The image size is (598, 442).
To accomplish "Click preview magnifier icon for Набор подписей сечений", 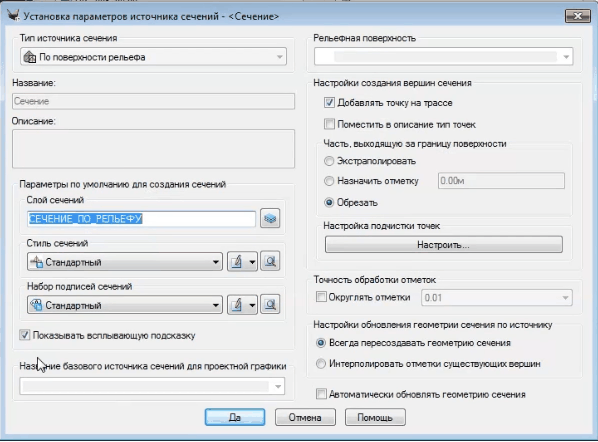I will click(x=270, y=305).
